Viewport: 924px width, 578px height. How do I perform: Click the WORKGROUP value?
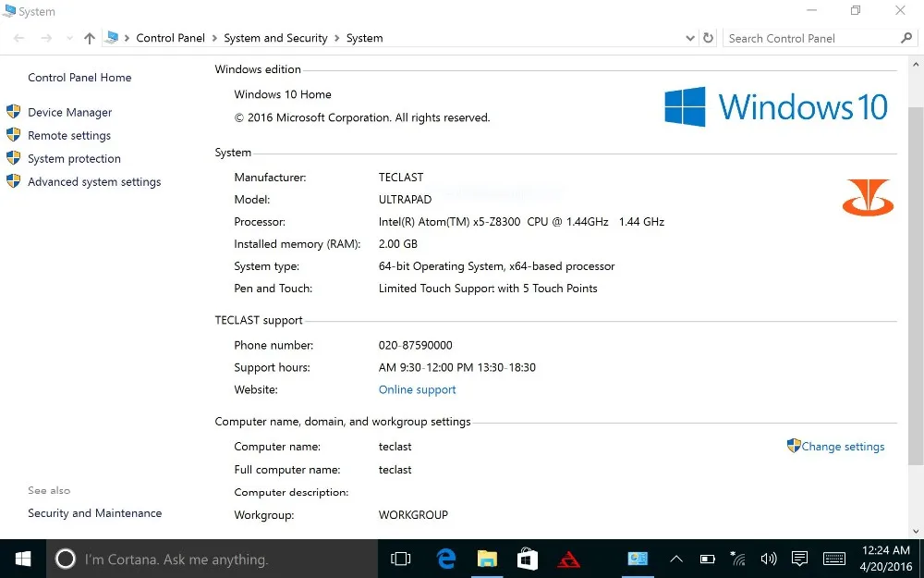[413, 515]
